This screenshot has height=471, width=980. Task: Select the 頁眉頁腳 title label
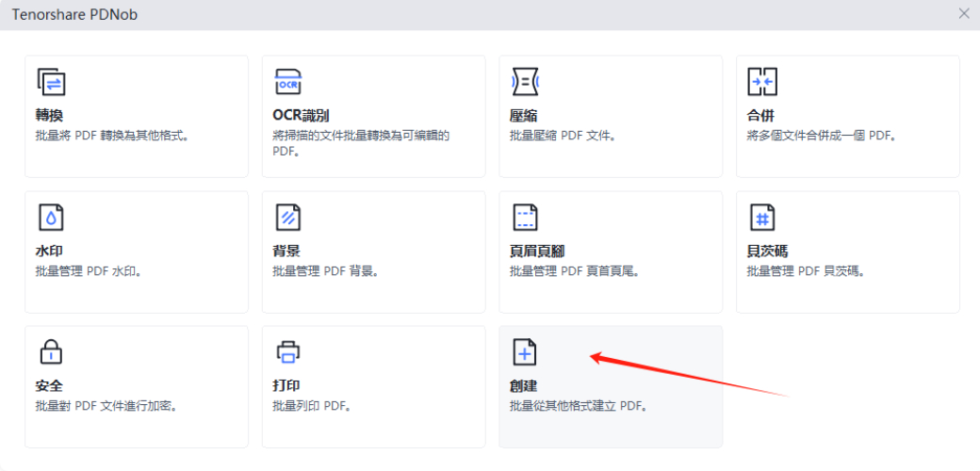(x=537, y=252)
